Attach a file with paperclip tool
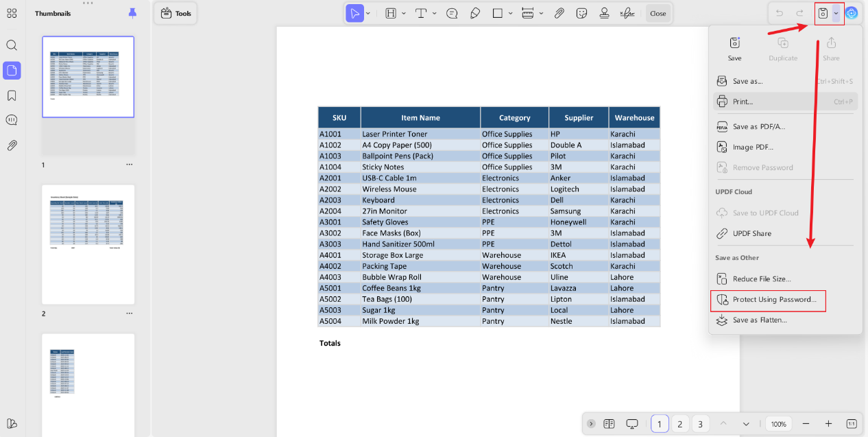The width and height of the screenshot is (868, 437). pos(559,13)
